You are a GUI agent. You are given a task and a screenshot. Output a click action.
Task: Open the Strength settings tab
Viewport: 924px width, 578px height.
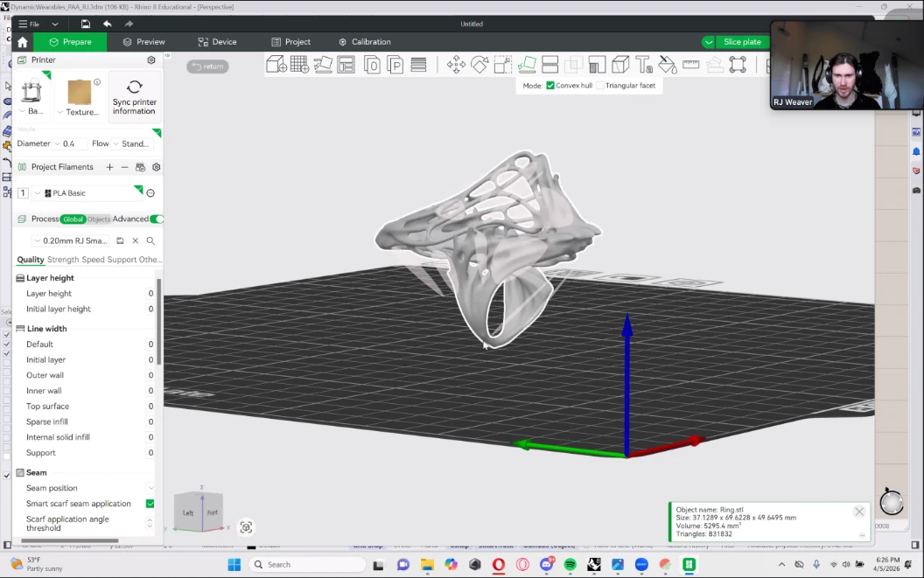click(63, 260)
